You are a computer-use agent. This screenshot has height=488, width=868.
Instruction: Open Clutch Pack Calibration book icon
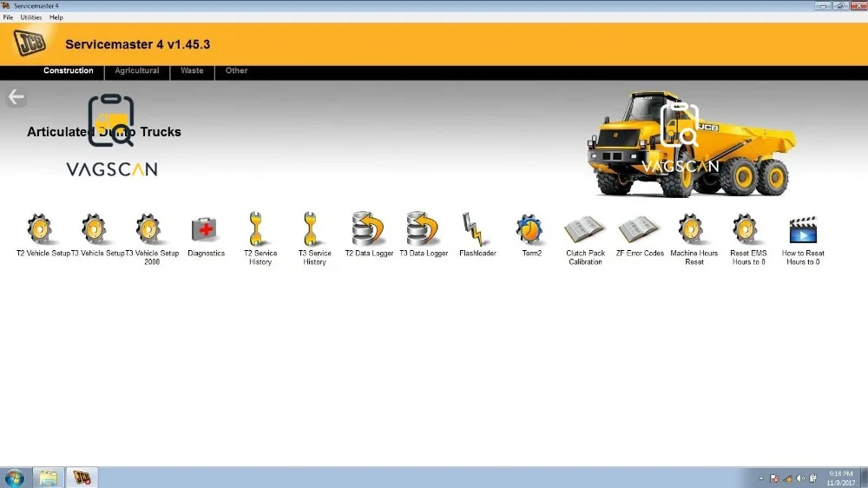tap(584, 229)
